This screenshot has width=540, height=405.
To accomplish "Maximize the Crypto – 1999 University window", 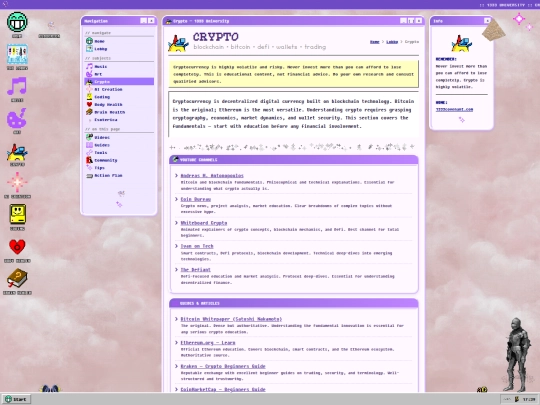I will tap(411, 21).
